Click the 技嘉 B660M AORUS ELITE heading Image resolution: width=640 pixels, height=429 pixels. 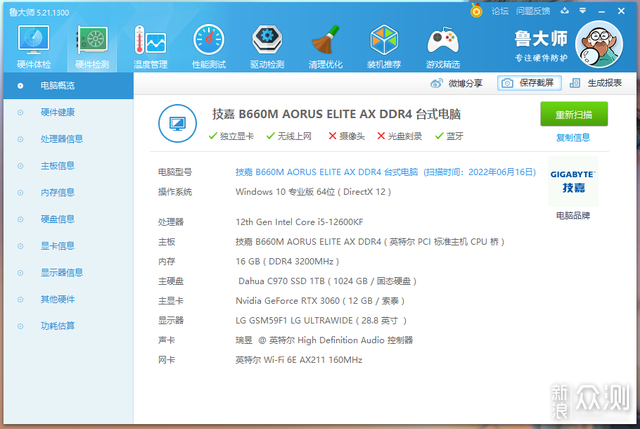tap(336, 114)
